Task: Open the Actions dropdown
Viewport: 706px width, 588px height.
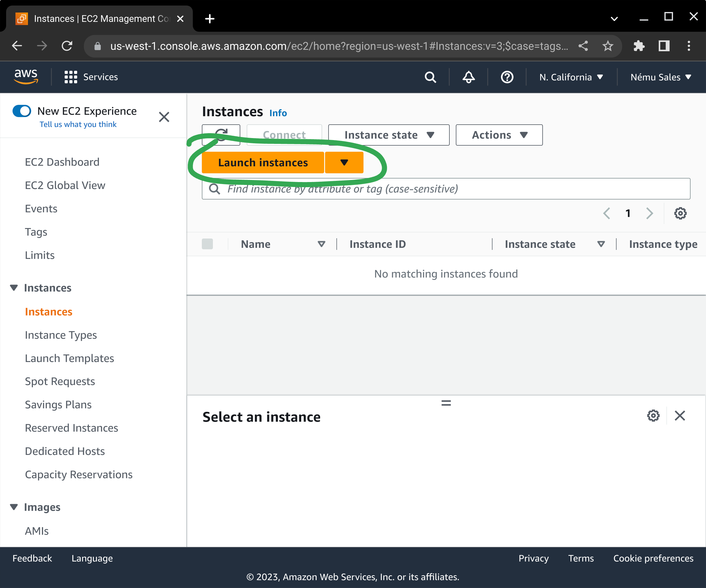Action: pos(499,135)
